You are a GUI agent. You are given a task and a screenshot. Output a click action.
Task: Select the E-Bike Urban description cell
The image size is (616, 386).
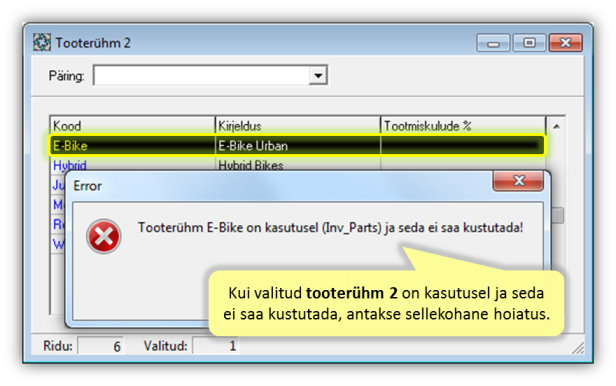pyautogui.click(x=298, y=146)
